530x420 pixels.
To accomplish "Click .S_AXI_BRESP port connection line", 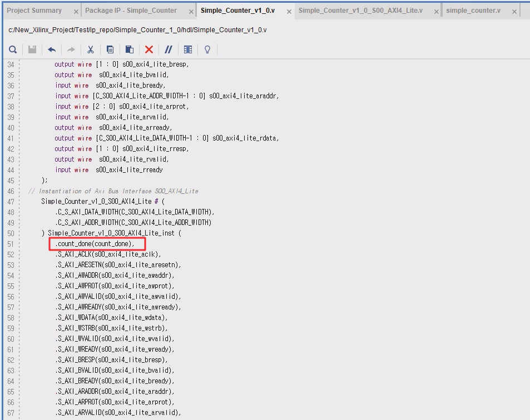I will coord(112,360).
